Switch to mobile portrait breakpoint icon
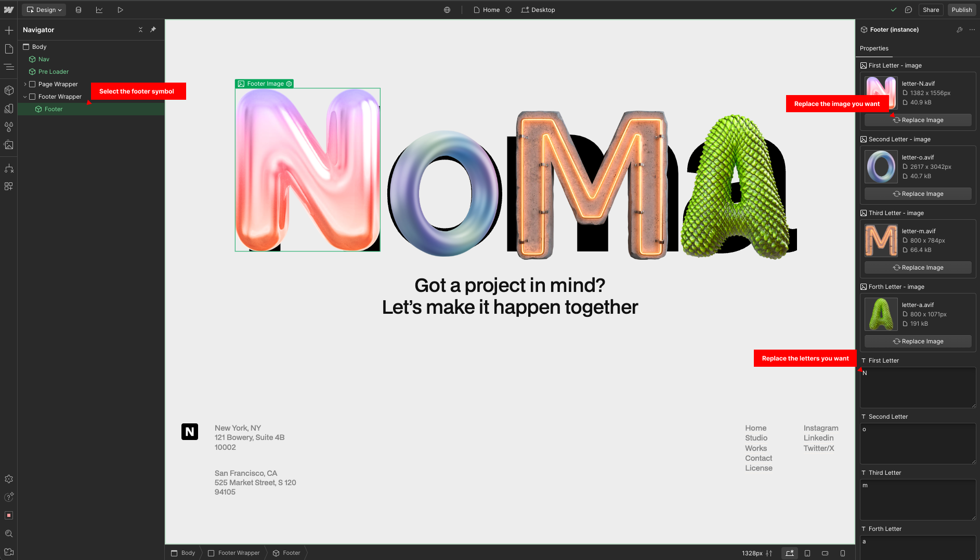This screenshot has width=980, height=560. (x=843, y=553)
